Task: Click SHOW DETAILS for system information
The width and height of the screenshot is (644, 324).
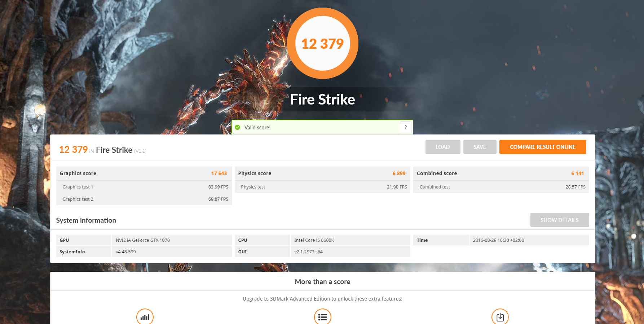Action: tap(560, 220)
